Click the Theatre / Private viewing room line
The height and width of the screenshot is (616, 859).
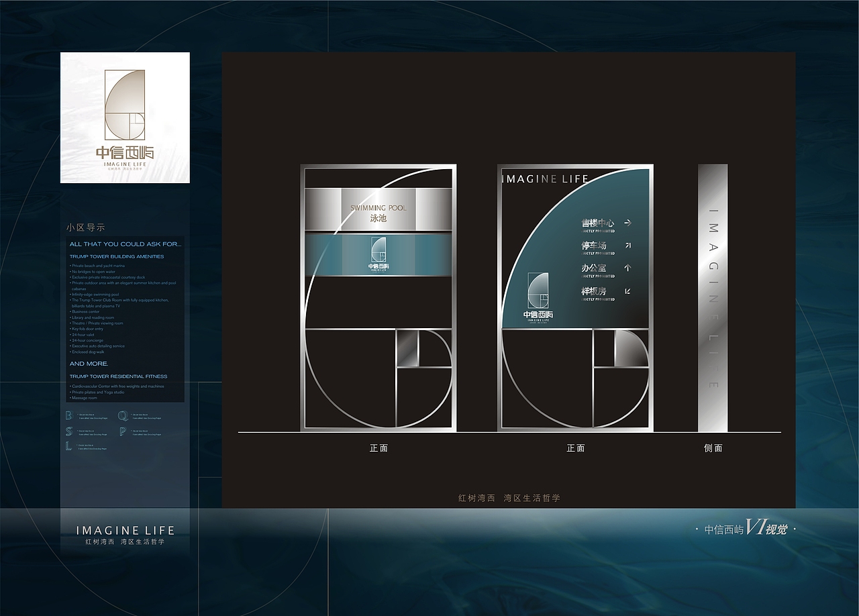click(97, 323)
